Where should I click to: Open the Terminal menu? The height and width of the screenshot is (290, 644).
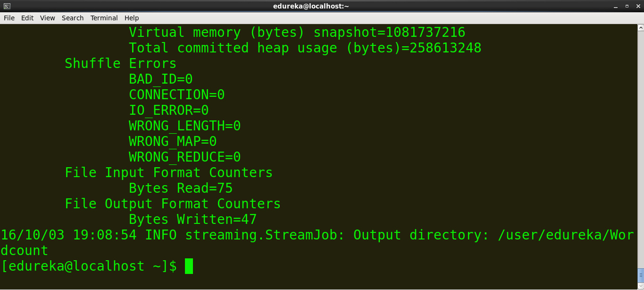(104, 18)
